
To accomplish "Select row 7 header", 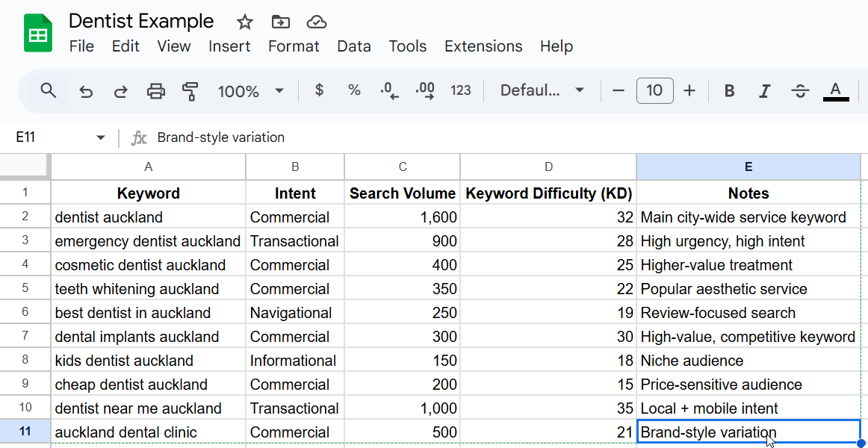I will 25,336.
